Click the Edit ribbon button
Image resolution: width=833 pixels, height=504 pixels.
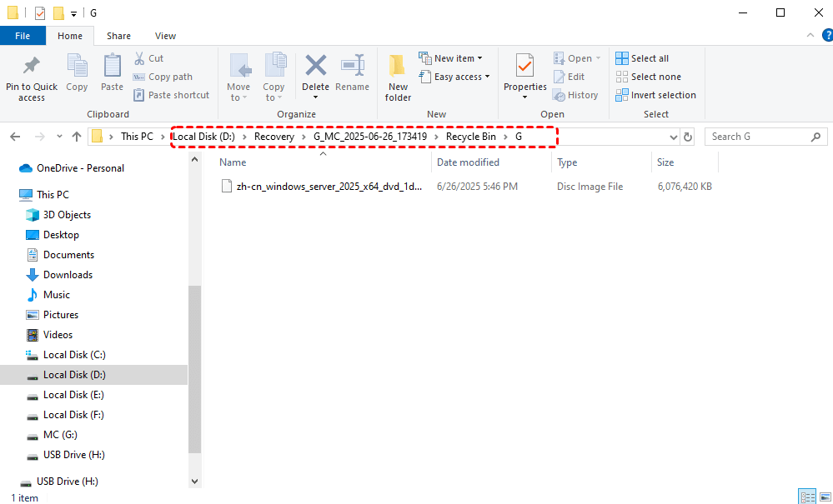coord(569,77)
